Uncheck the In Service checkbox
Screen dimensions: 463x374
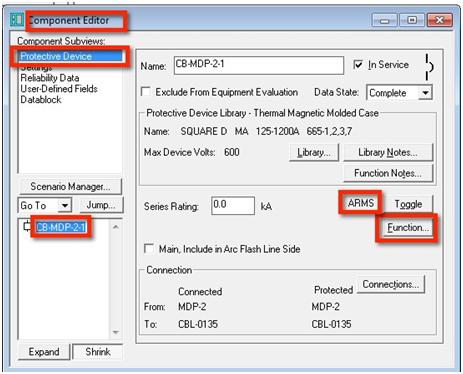[358, 64]
